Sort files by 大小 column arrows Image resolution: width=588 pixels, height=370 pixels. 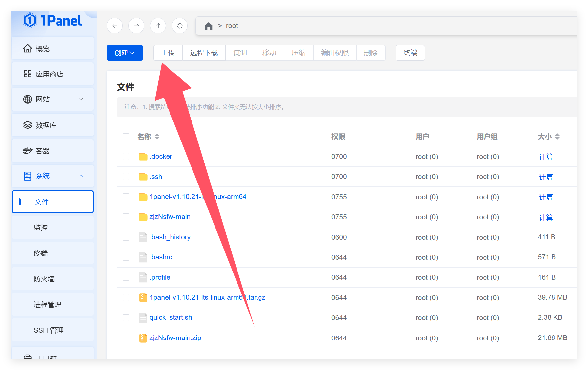tap(557, 137)
